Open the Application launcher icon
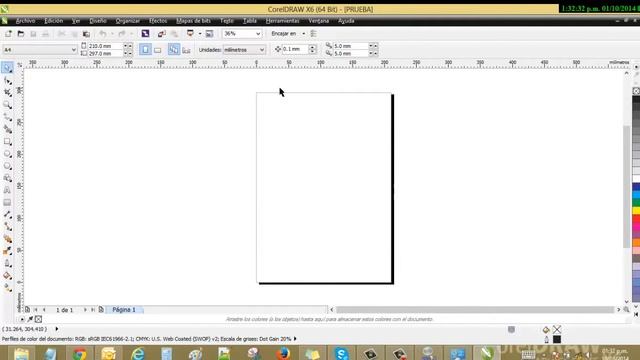Image resolution: width=640 pixels, height=360 pixels. pos(190,33)
